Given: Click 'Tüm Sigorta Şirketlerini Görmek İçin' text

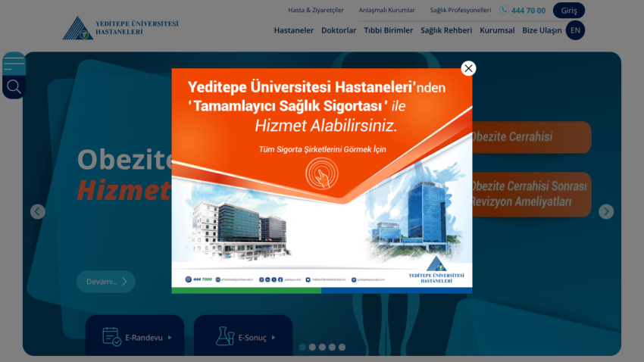Looking at the screenshot, I should click(323, 149).
